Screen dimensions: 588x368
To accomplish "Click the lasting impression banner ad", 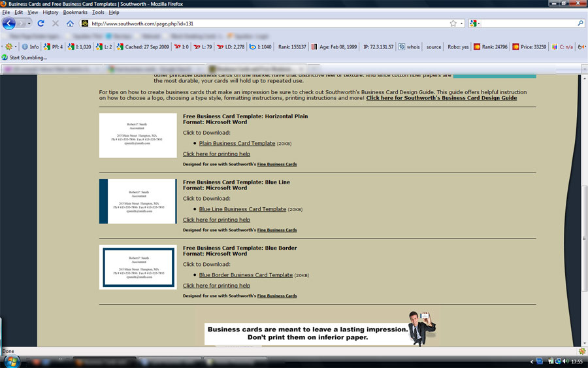I will click(320, 329).
